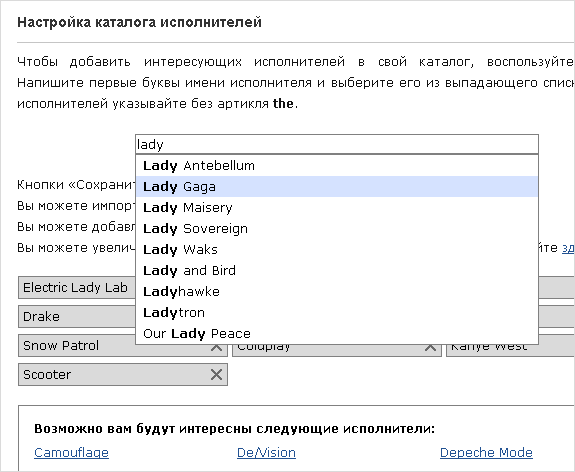Click the heading Настройка каталога исполнителей
The height and width of the screenshot is (472, 575).
tap(139, 22)
